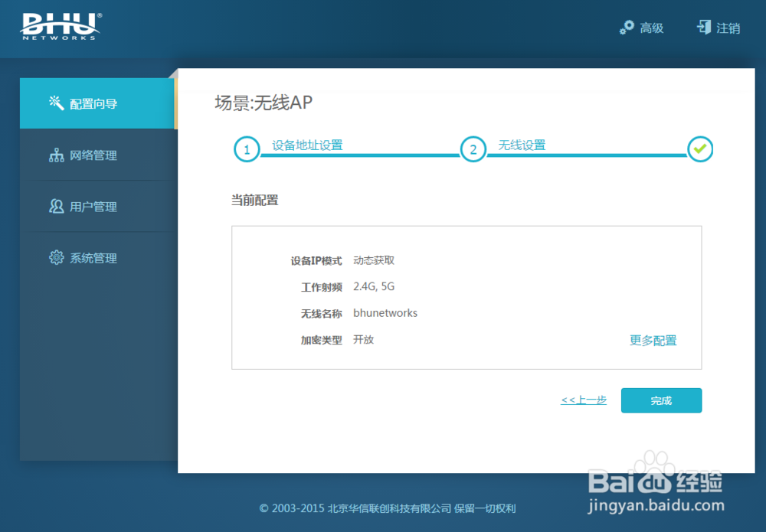Open the 高级 advanced link
Viewport: 766px width, 532px height.
pos(652,28)
